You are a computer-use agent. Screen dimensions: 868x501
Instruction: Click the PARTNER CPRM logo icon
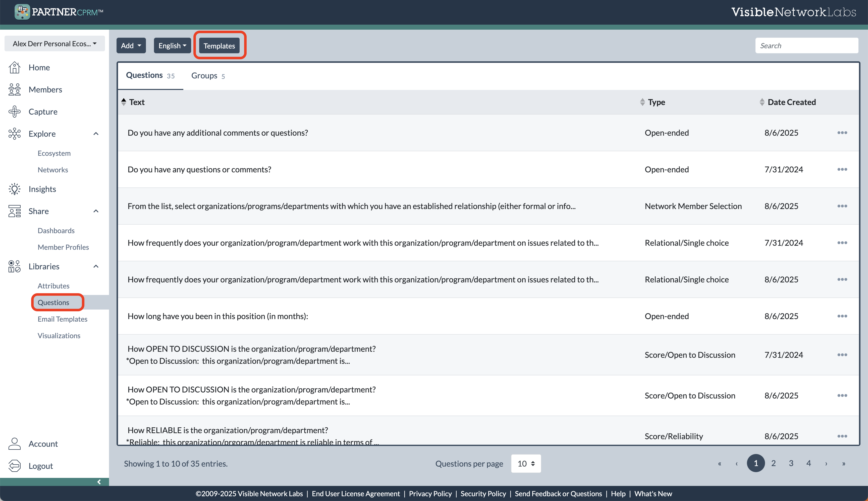[x=22, y=12]
